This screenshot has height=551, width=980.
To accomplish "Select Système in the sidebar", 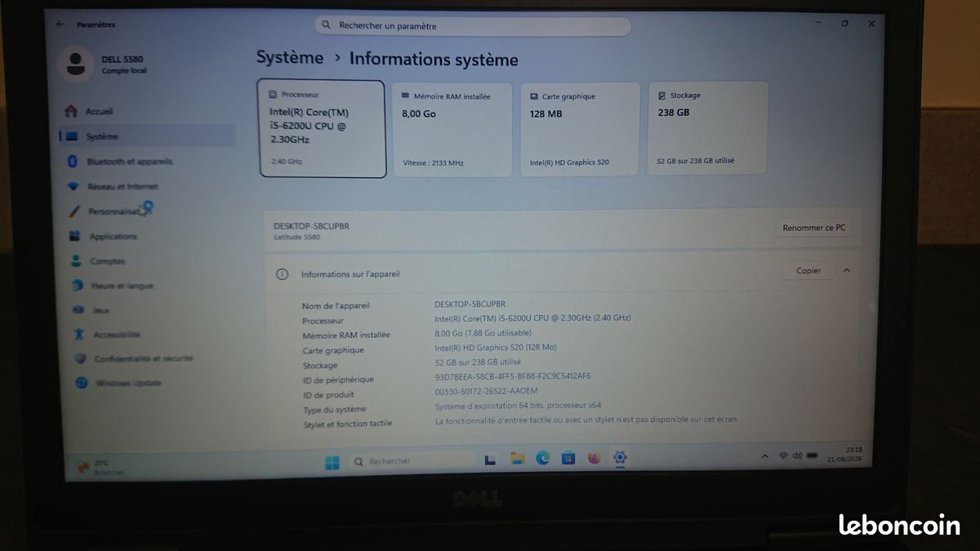I will pyautogui.click(x=147, y=136).
